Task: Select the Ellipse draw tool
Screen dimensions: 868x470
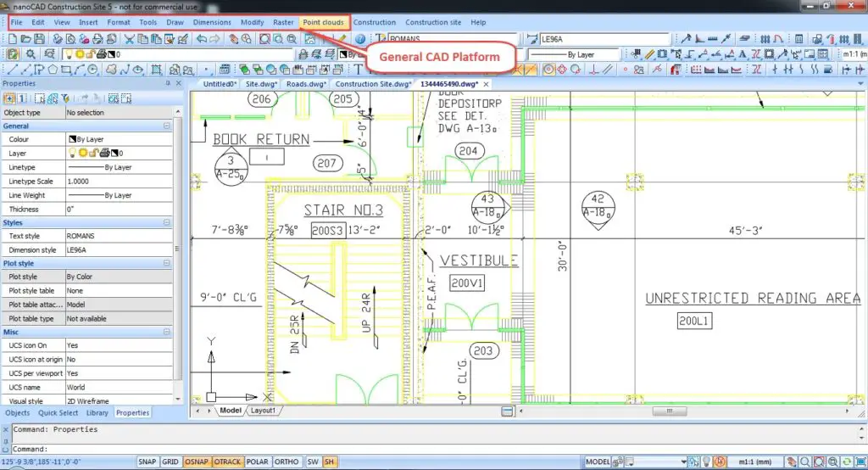Action: pos(138,70)
